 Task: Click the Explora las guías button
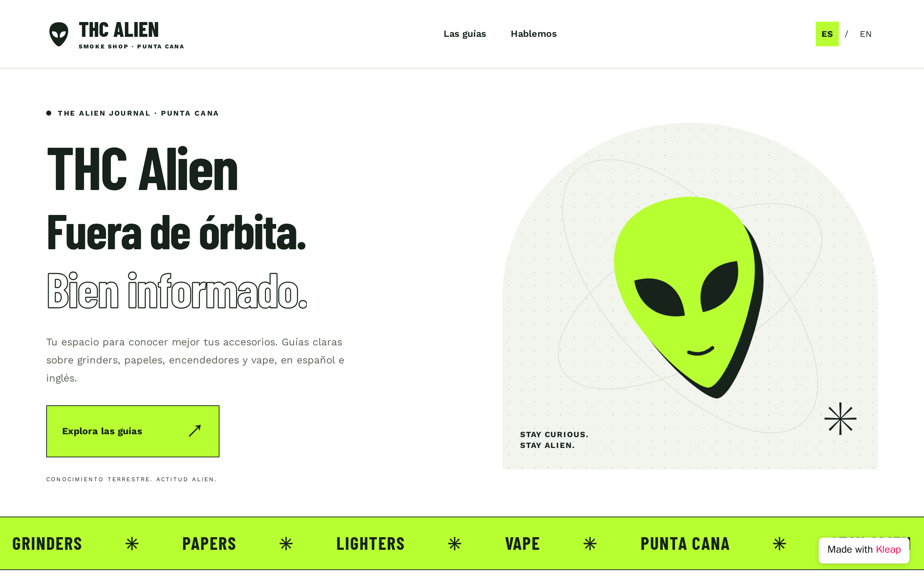[x=133, y=431]
